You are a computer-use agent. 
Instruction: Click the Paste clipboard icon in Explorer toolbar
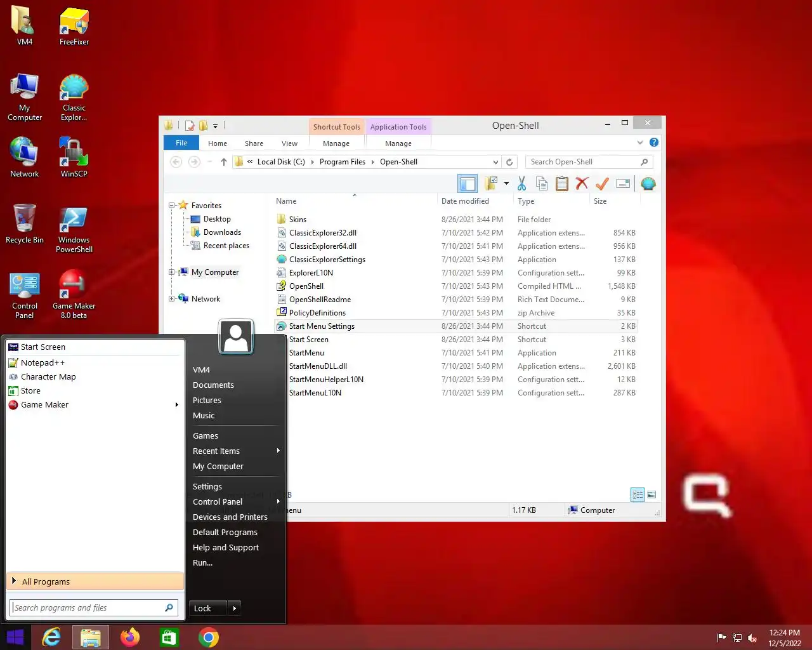click(562, 184)
